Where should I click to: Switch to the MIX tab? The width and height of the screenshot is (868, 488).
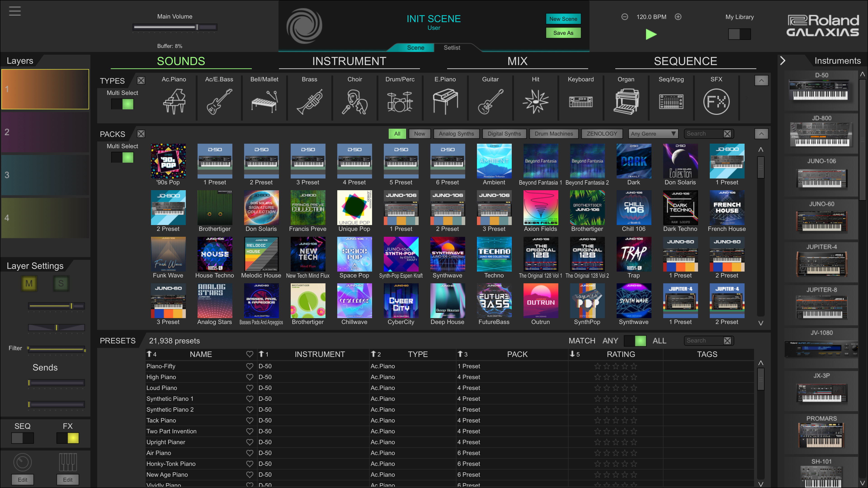pos(518,61)
